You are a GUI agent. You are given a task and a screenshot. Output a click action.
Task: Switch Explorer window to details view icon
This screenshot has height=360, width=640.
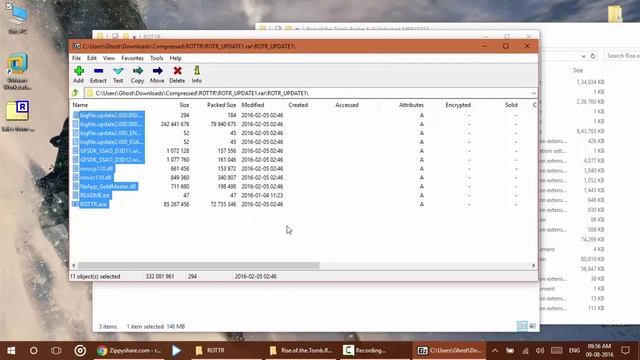coord(522,326)
